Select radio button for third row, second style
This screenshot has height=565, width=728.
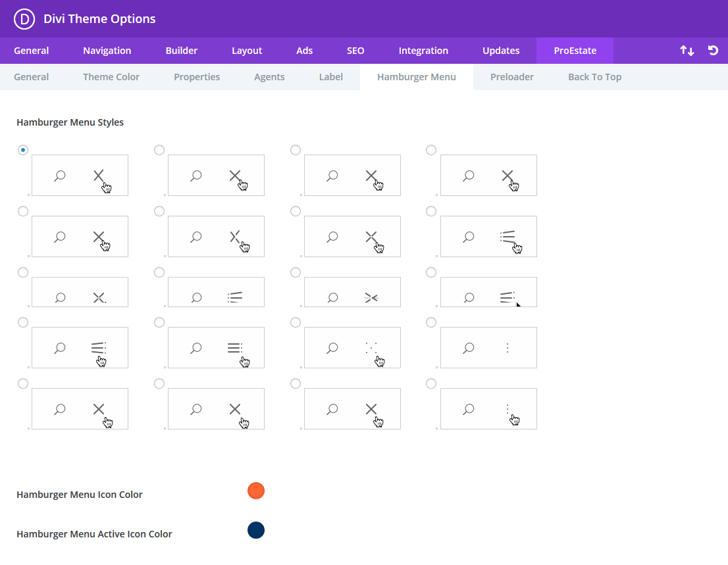(x=159, y=272)
